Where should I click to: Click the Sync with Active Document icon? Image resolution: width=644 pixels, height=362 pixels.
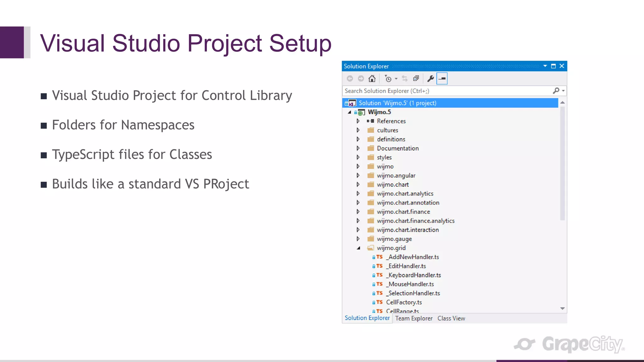[x=405, y=79]
